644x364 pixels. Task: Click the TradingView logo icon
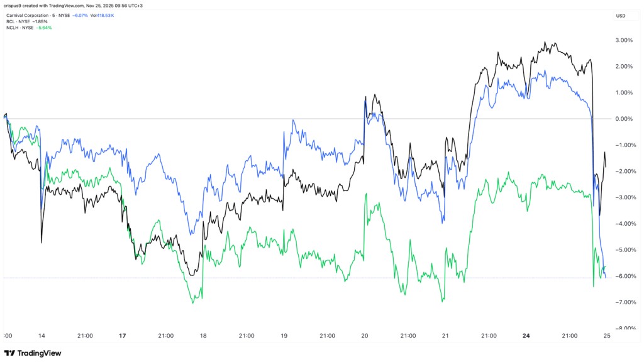12,353
